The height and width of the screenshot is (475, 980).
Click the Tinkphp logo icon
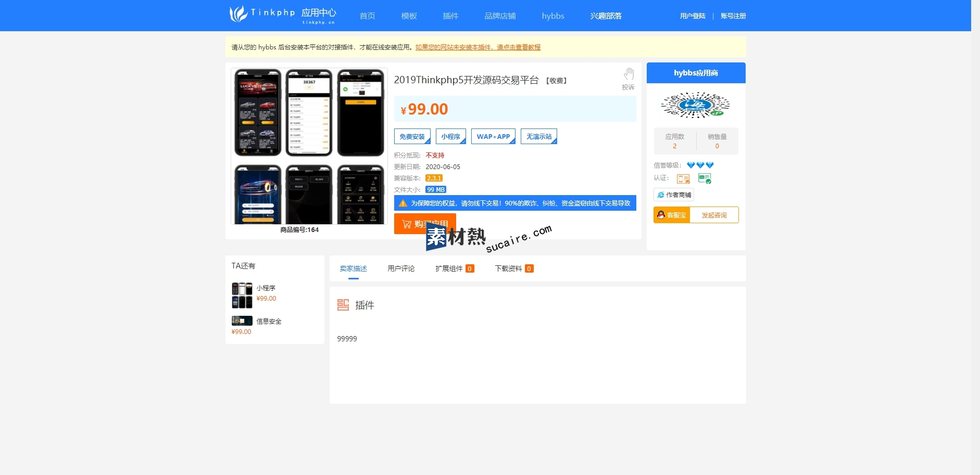[x=238, y=14]
